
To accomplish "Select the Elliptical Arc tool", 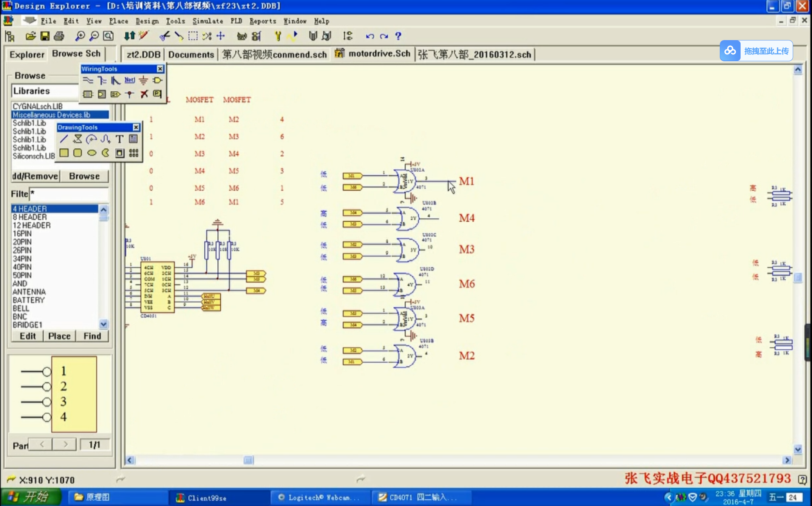I will [91, 139].
